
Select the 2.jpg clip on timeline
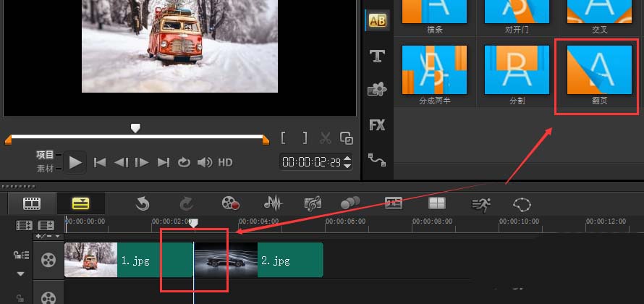[259, 260]
